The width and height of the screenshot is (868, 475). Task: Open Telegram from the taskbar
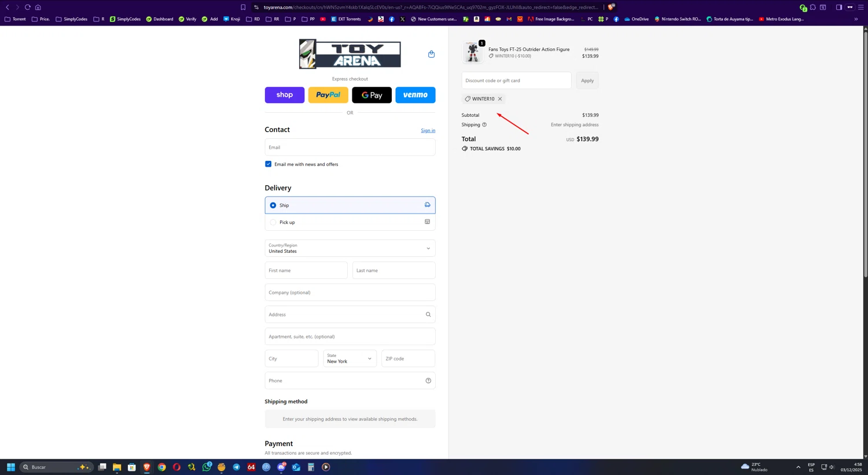[x=236, y=467]
